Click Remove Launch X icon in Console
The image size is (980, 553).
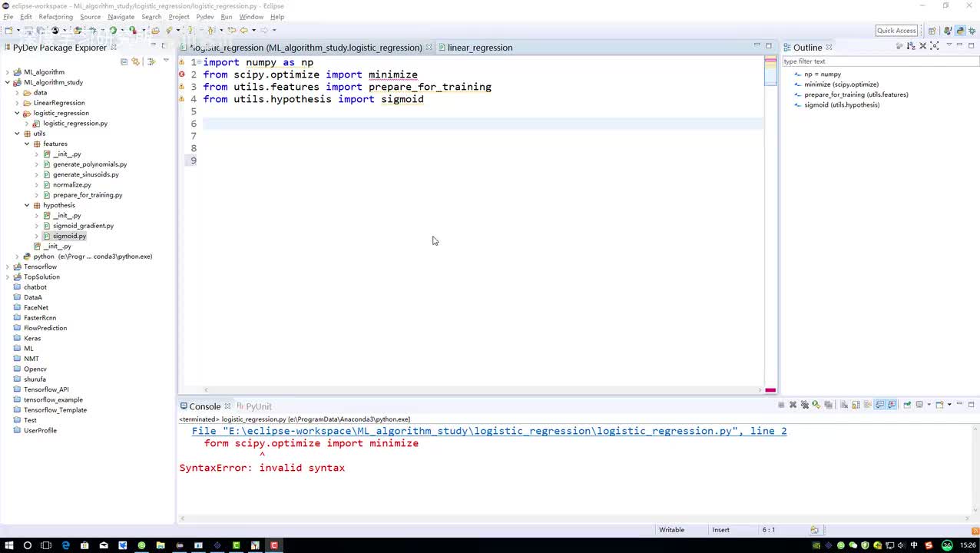(x=793, y=405)
